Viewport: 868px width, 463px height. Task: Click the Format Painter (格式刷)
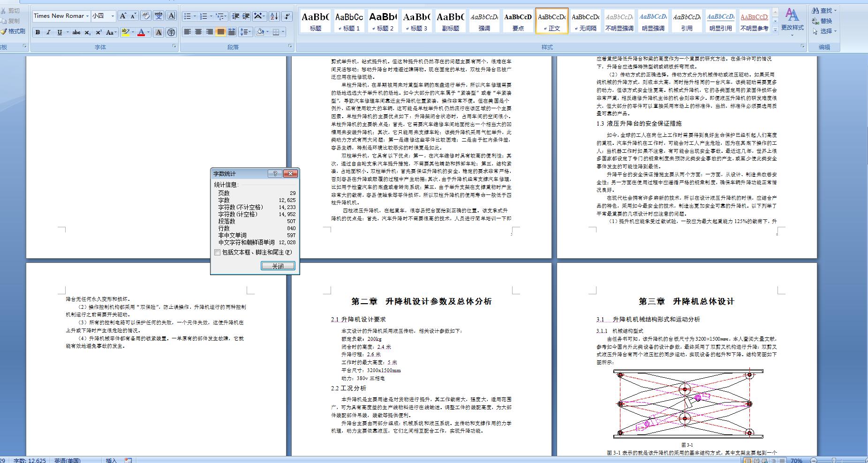tap(13, 31)
